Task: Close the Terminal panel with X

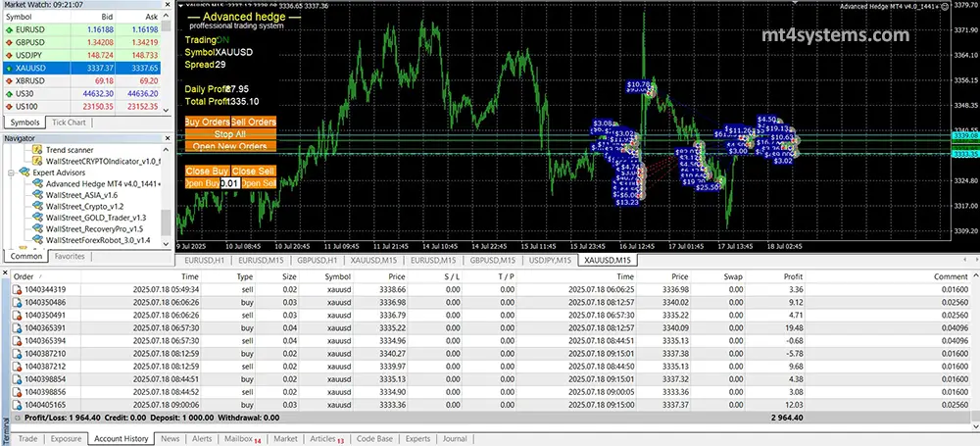Action: tap(5, 271)
